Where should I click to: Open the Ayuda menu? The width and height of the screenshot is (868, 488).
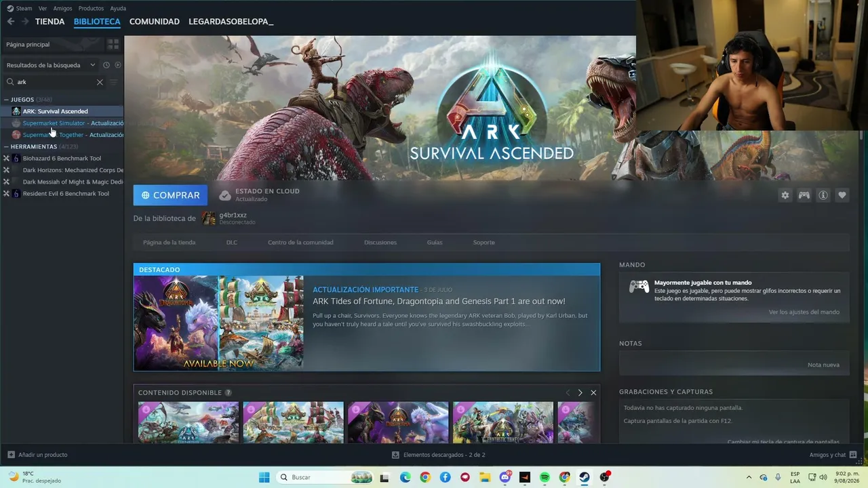point(118,8)
